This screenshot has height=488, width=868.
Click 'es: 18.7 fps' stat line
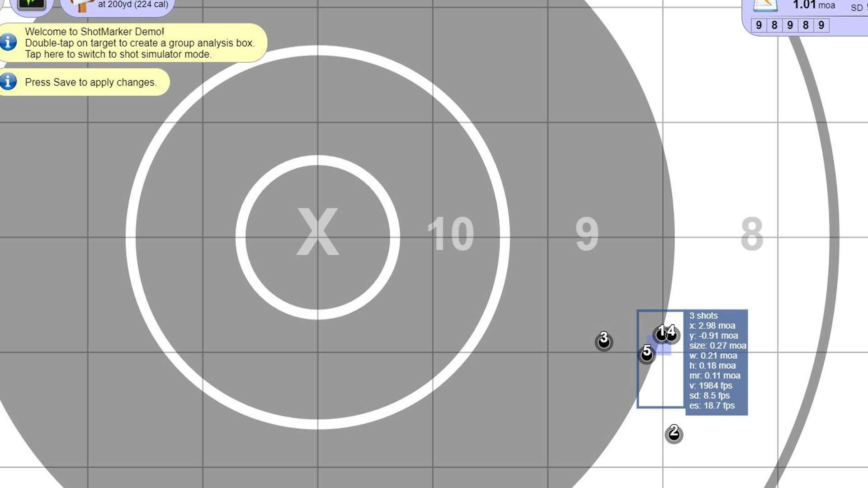coord(712,405)
